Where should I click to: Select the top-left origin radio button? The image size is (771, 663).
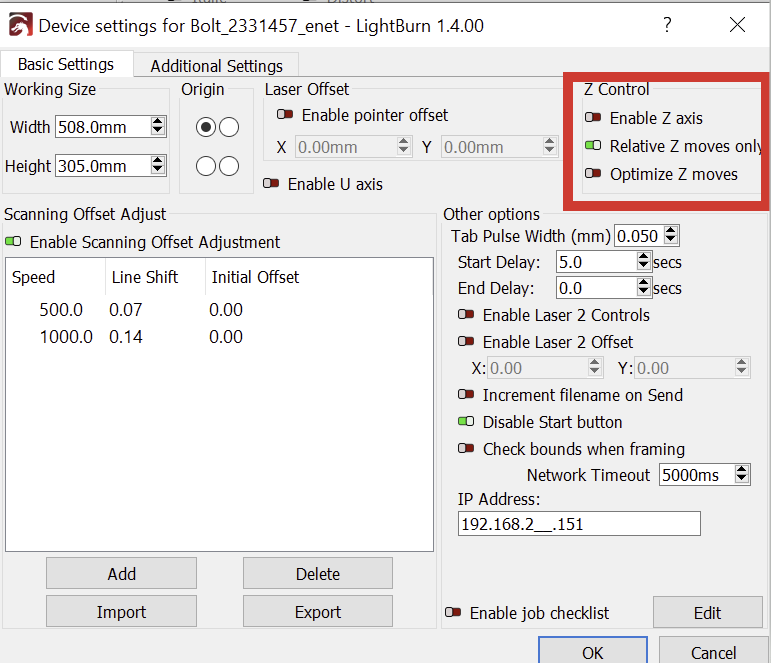coord(206,127)
